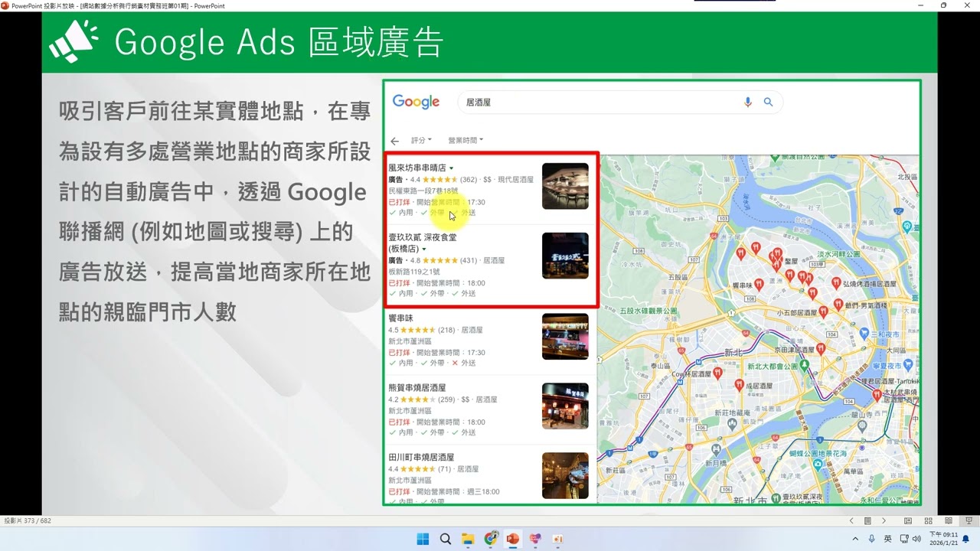The width and height of the screenshot is (980, 551).
Task: Click the 饗串味 storefront photo
Action: (565, 337)
